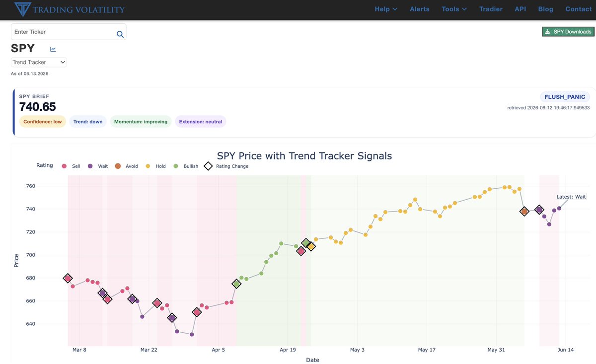Image resolution: width=596 pixels, height=364 pixels.
Task: Click the Bullish rating-change diamond near Apr 8
Action: [x=236, y=284]
